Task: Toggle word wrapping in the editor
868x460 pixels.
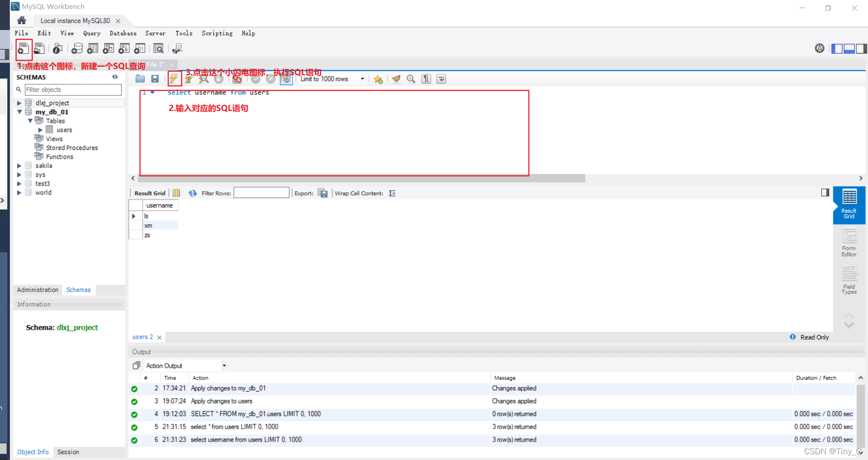Action: pyautogui.click(x=441, y=79)
